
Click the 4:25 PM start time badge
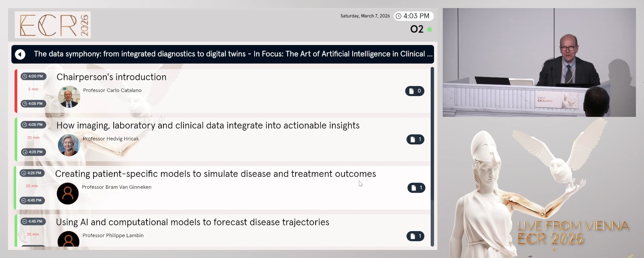coord(32,173)
